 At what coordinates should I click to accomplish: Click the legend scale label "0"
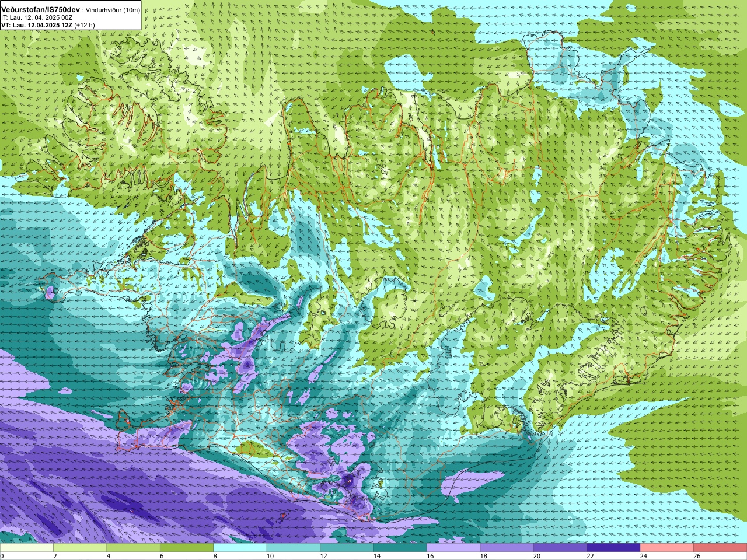tap(2, 556)
